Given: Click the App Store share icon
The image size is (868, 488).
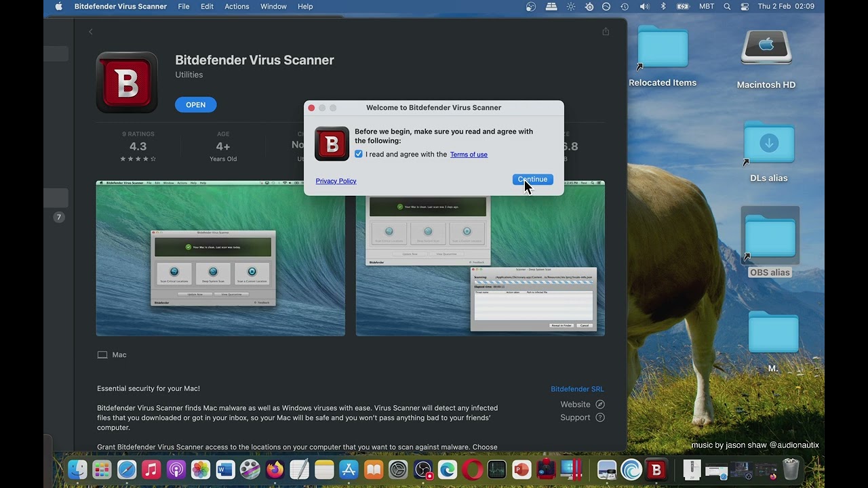Looking at the screenshot, I should (x=606, y=31).
